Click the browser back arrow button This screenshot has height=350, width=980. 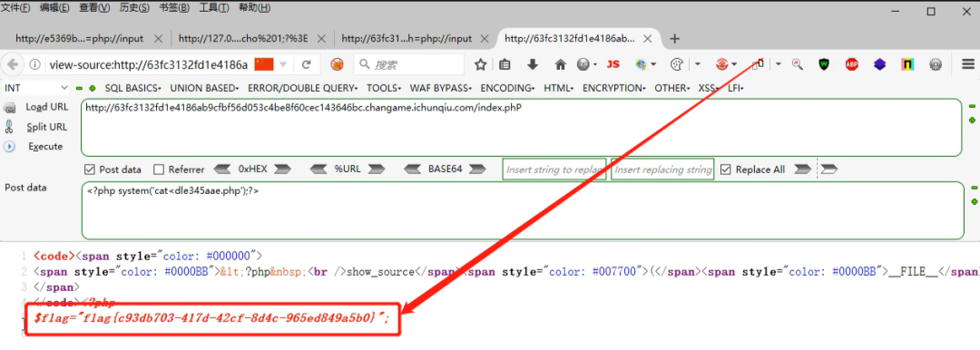13,64
